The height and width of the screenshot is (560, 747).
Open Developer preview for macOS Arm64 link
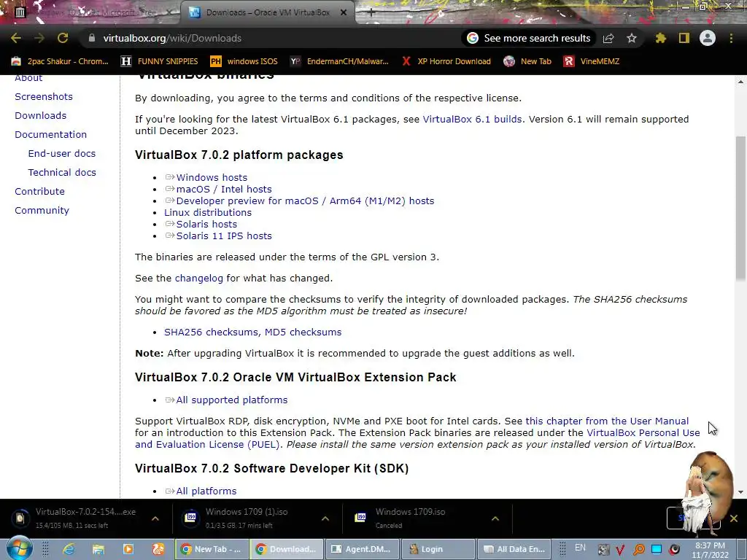305,201
